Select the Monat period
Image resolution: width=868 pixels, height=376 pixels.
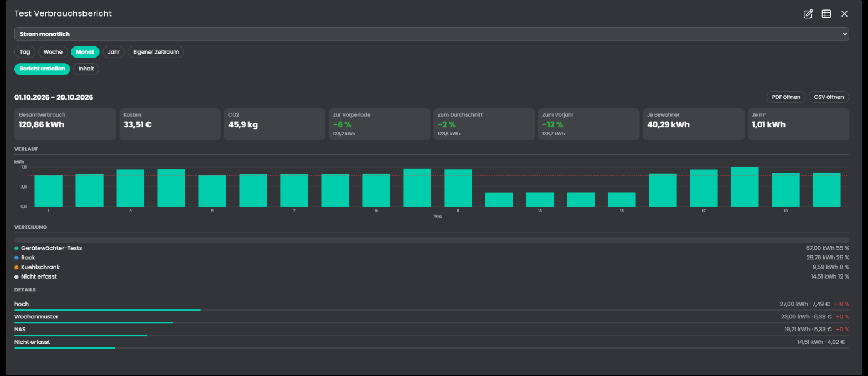85,52
